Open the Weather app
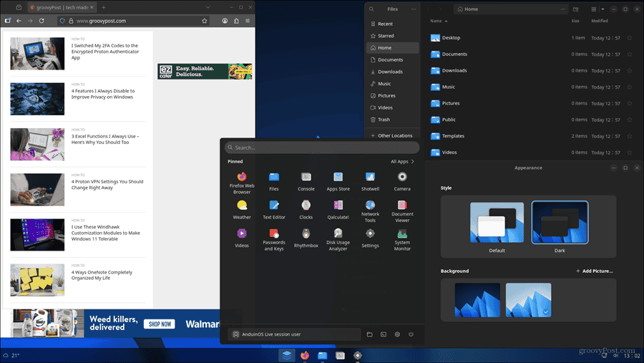Image resolution: width=644 pixels, height=363 pixels. point(242,210)
